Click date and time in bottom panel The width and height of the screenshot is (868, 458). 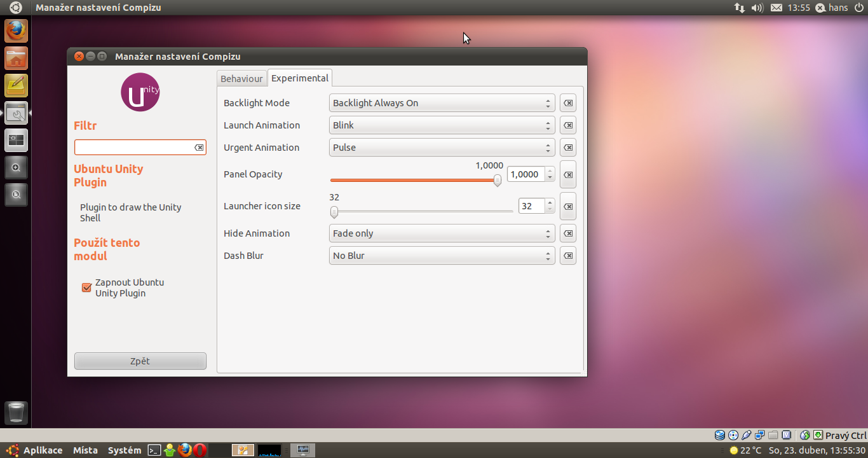(x=817, y=450)
